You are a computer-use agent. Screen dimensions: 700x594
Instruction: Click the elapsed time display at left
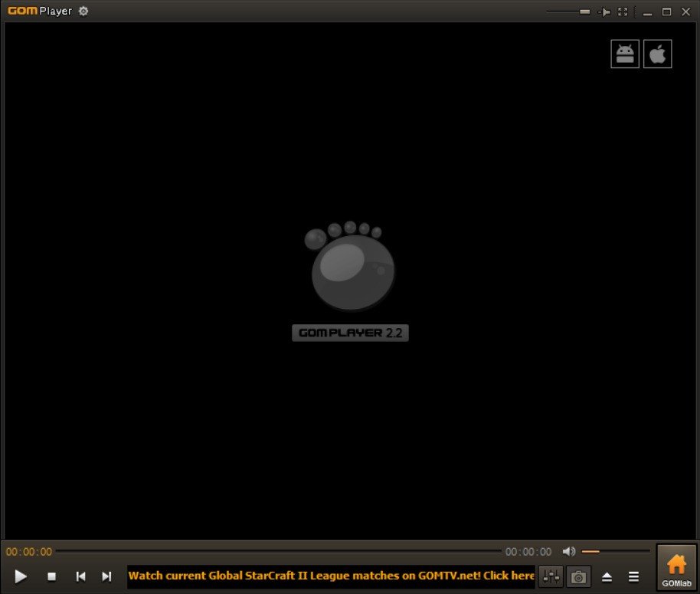click(29, 552)
